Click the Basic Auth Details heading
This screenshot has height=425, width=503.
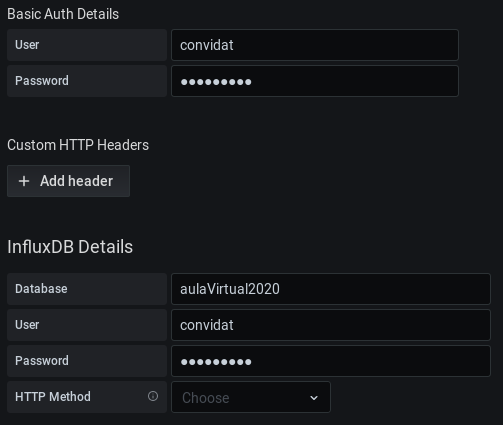click(x=63, y=14)
